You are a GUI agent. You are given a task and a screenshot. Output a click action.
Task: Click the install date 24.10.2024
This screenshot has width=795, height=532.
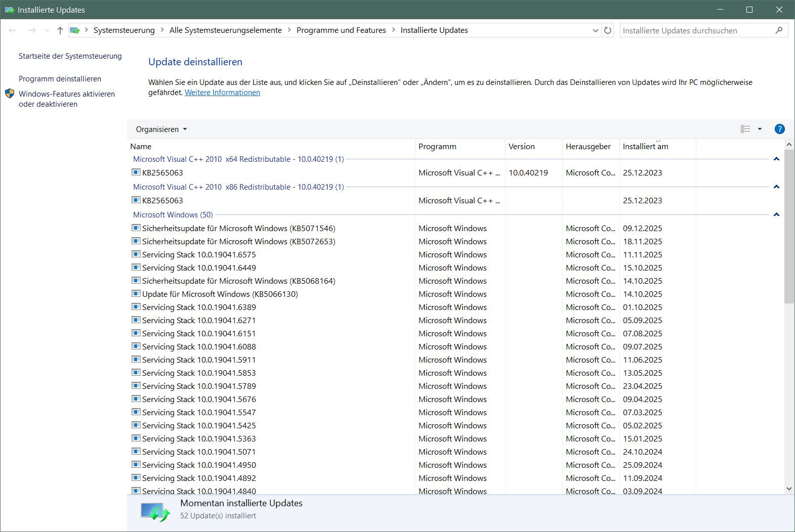tap(642, 452)
